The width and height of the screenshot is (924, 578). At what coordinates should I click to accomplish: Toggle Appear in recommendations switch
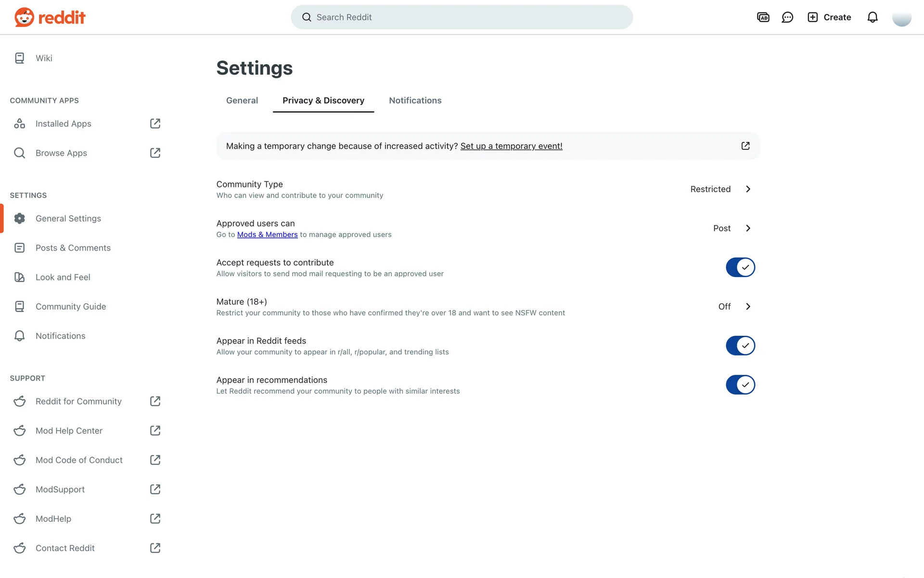click(740, 385)
